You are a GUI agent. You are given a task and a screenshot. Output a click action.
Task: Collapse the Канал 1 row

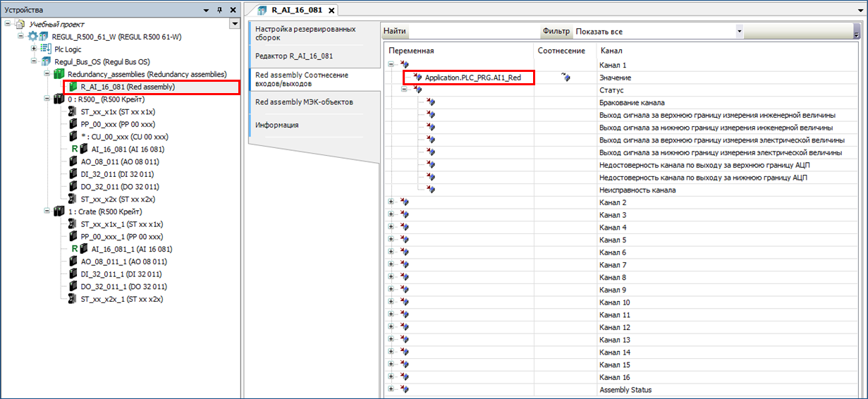click(x=391, y=65)
